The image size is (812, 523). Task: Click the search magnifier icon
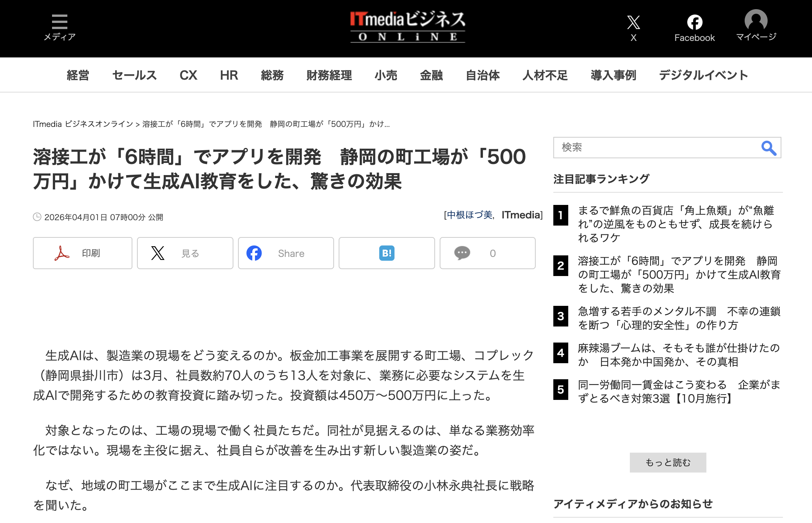[x=768, y=148]
